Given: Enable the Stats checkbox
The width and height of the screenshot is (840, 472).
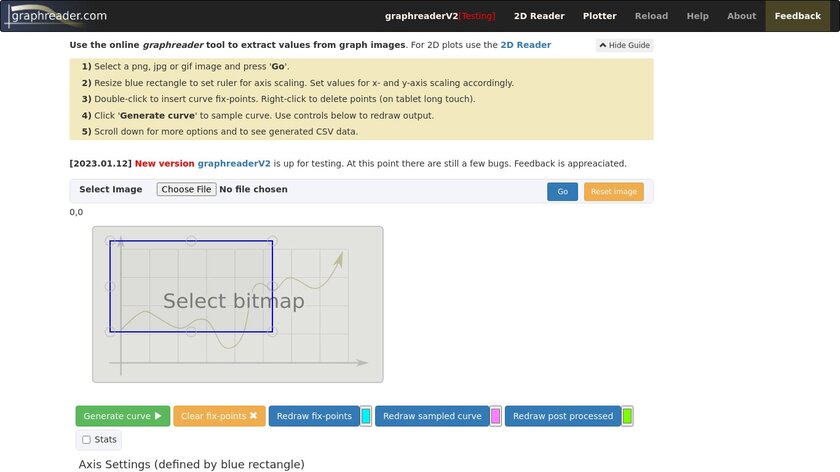Looking at the screenshot, I should coord(86,440).
